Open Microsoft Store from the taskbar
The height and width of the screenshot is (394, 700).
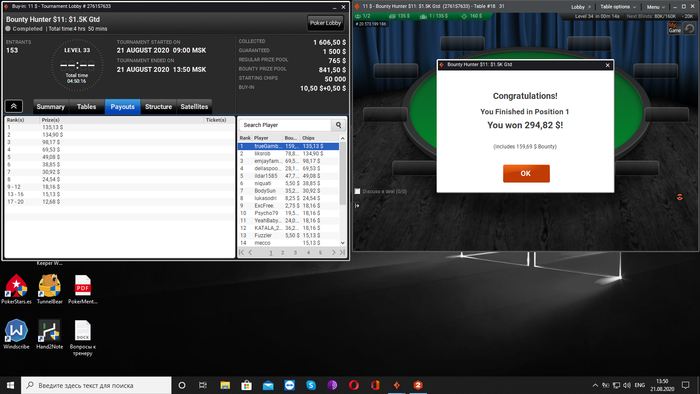(x=246, y=385)
